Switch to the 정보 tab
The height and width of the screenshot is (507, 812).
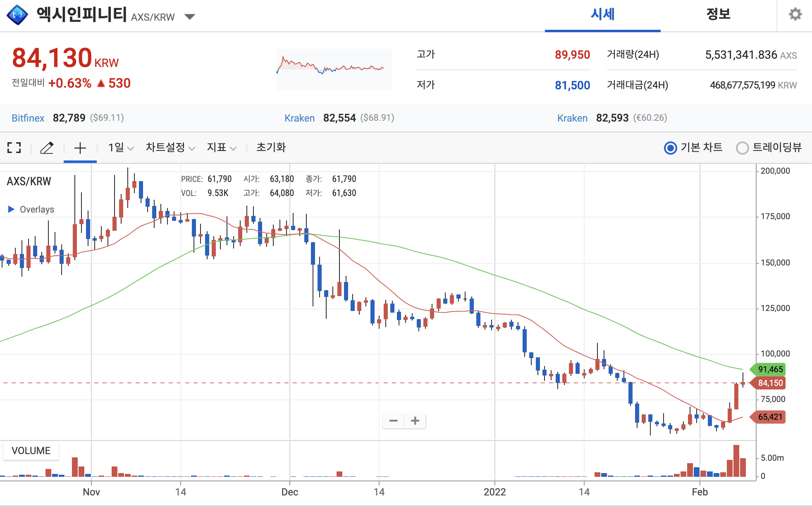click(x=718, y=15)
